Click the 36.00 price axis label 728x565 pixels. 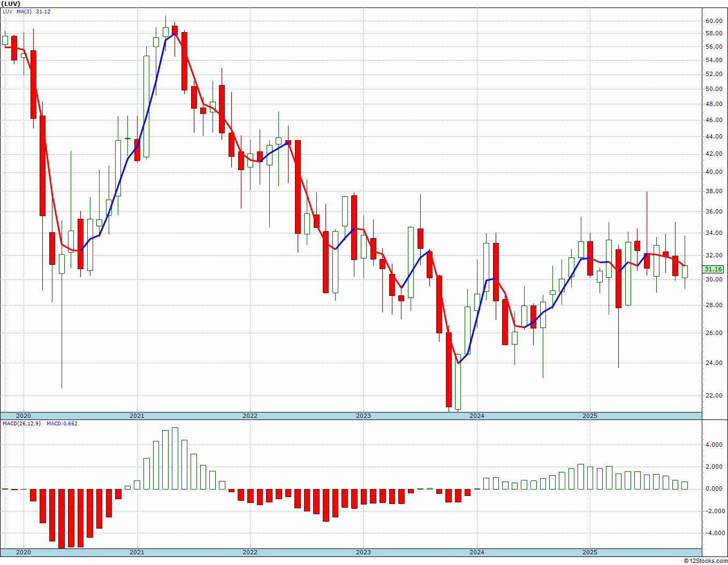[714, 212]
